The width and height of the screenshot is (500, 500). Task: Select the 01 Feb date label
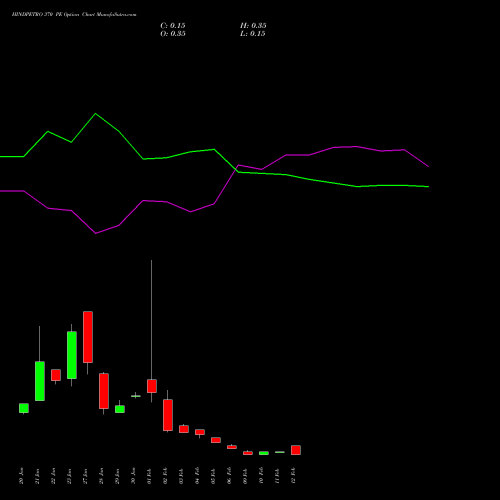click(x=149, y=476)
